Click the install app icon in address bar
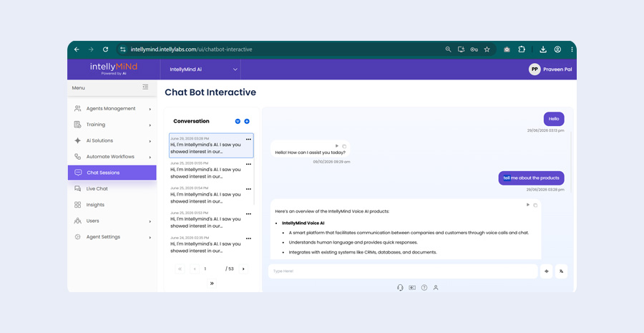 462,49
